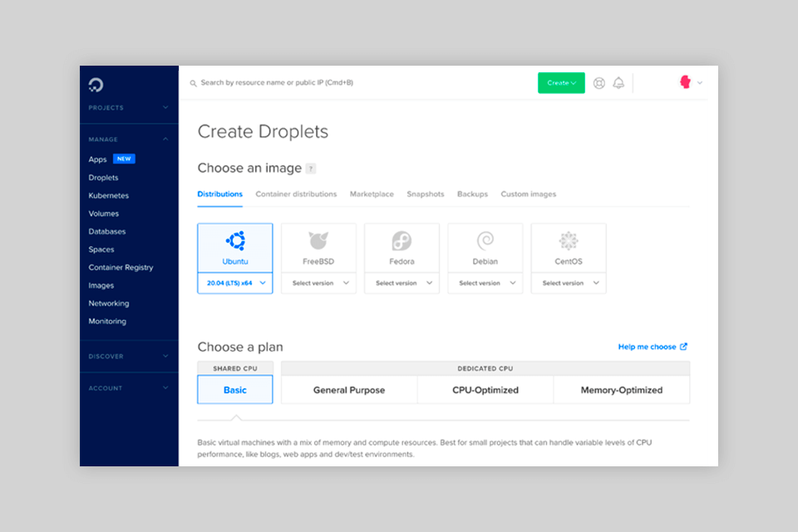This screenshot has width=798, height=532.
Task: Open Networking in the sidebar
Action: click(109, 303)
